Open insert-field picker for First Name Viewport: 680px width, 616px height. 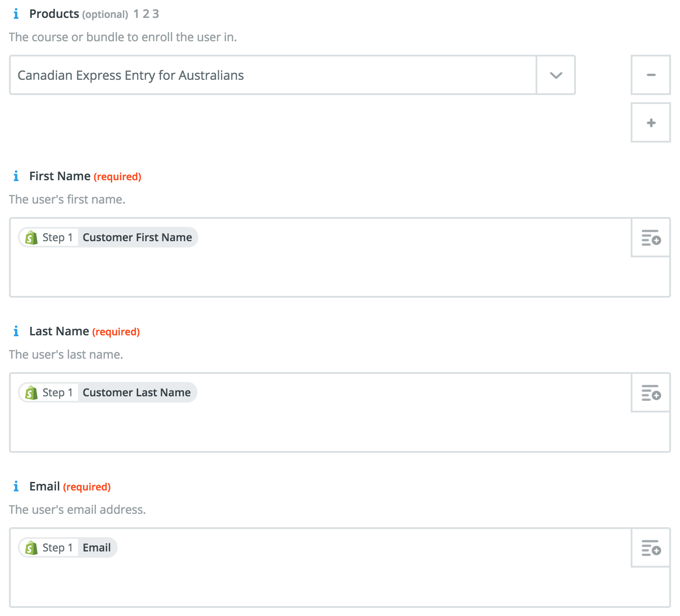click(651, 238)
